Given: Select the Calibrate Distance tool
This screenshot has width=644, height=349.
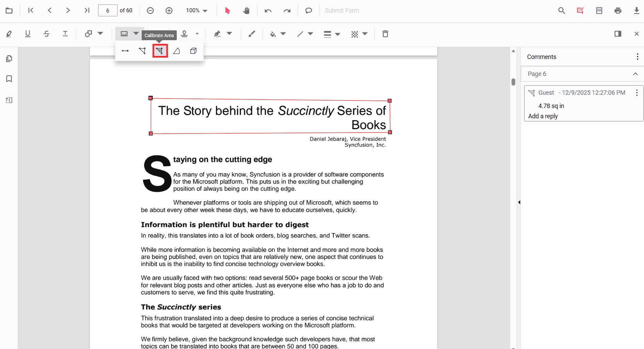Looking at the screenshot, I should (x=125, y=51).
